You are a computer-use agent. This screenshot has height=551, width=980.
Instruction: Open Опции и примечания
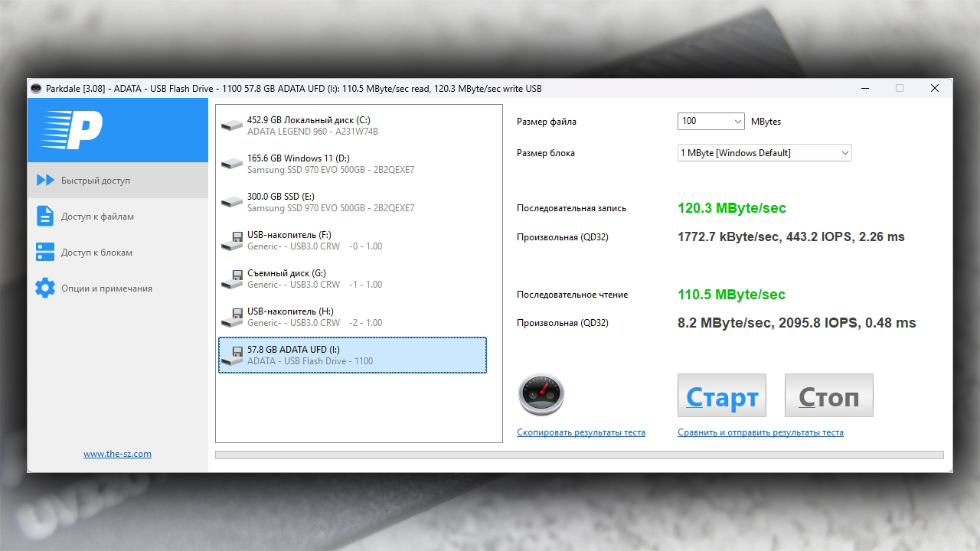(x=118, y=289)
